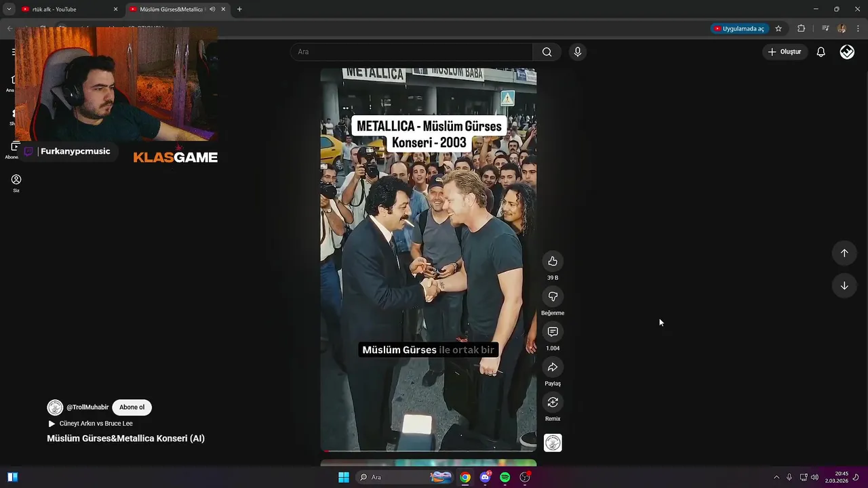
Task: Open the account avatar menu
Action: pos(847,52)
